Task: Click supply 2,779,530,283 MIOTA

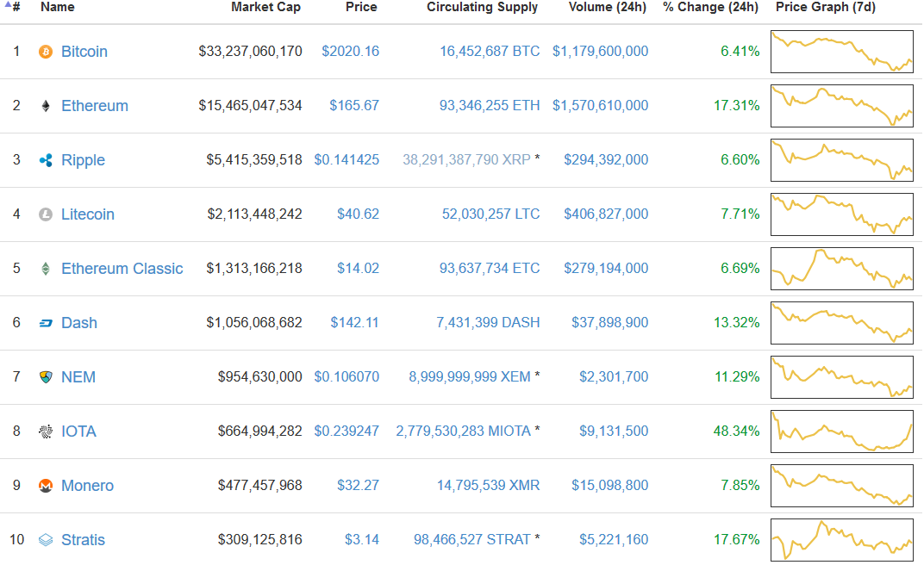Action: coord(463,431)
